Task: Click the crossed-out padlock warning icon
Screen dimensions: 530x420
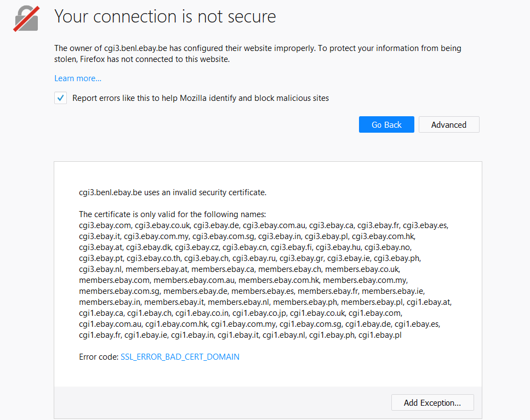Action: click(x=26, y=18)
